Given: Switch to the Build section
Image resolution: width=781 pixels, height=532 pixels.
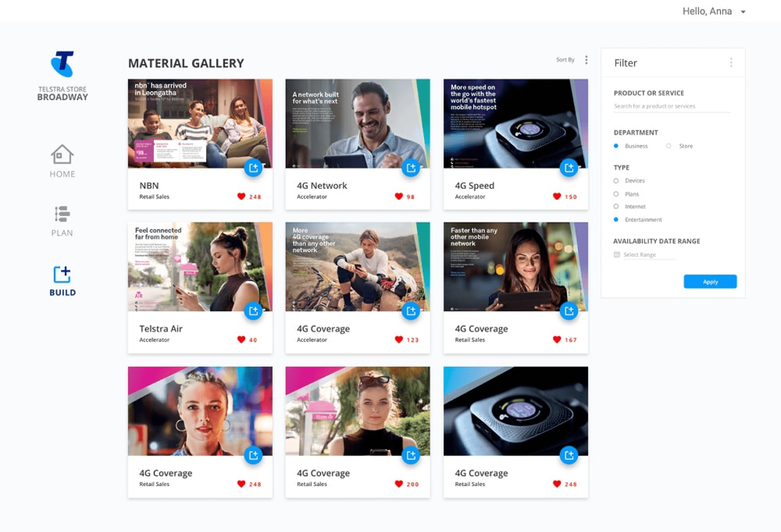Looking at the screenshot, I should (x=62, y=281).
